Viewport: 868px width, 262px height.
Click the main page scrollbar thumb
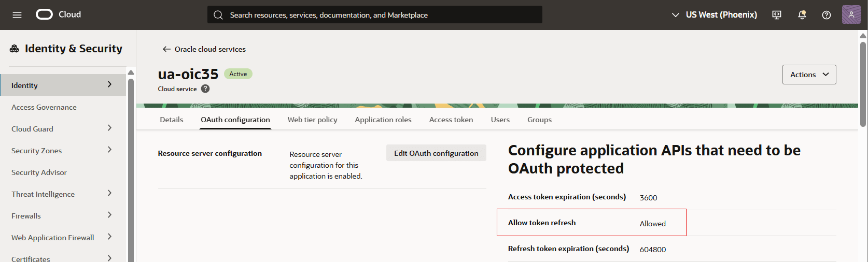863,84
